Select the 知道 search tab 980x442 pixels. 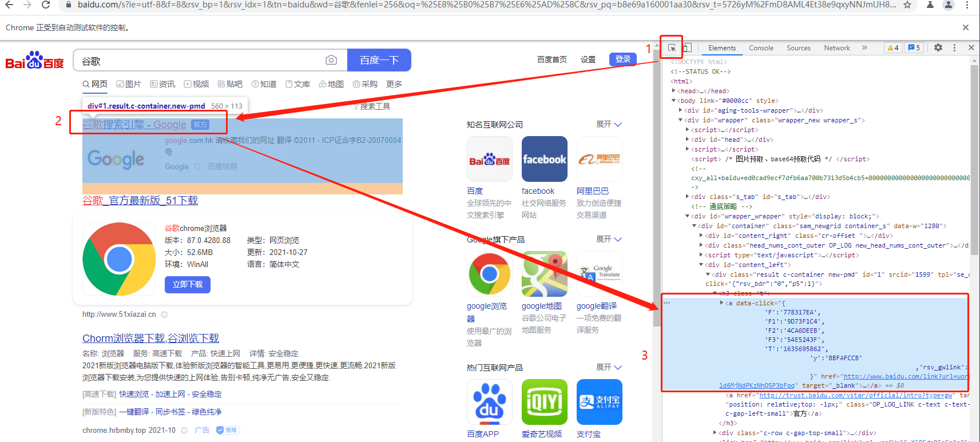pyautogui.click(x=264, y=84)
